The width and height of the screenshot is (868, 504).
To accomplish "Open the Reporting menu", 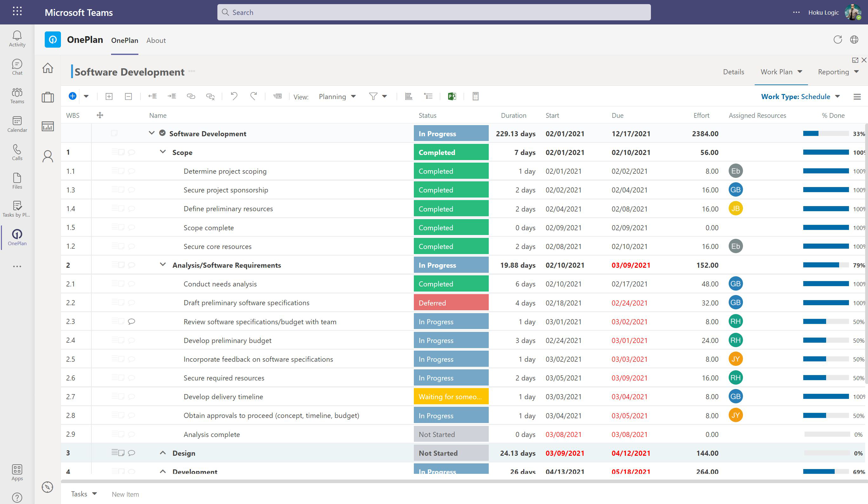I will click(x=838, y=72).
